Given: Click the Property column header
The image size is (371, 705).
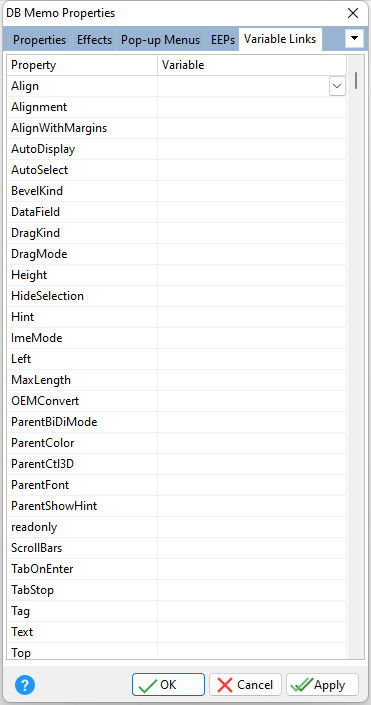Looking at the screenshot, I should click(82, 65).
